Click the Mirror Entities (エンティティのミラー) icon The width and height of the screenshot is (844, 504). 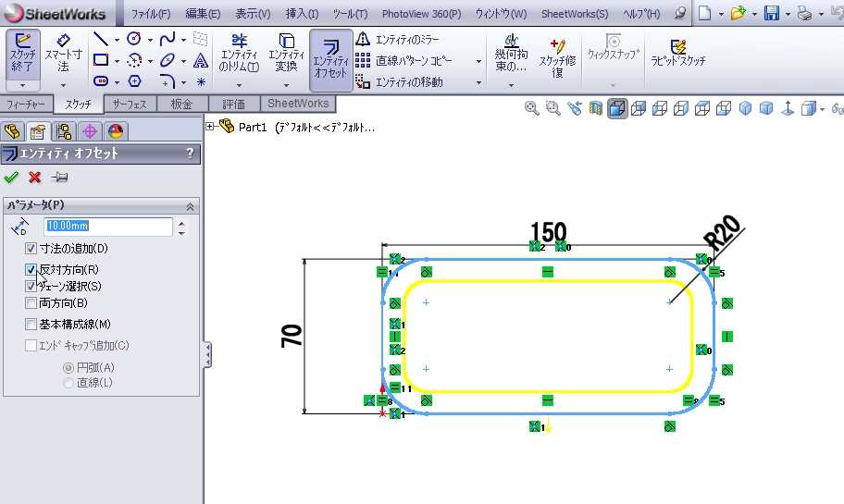click(x=364, y=39)
